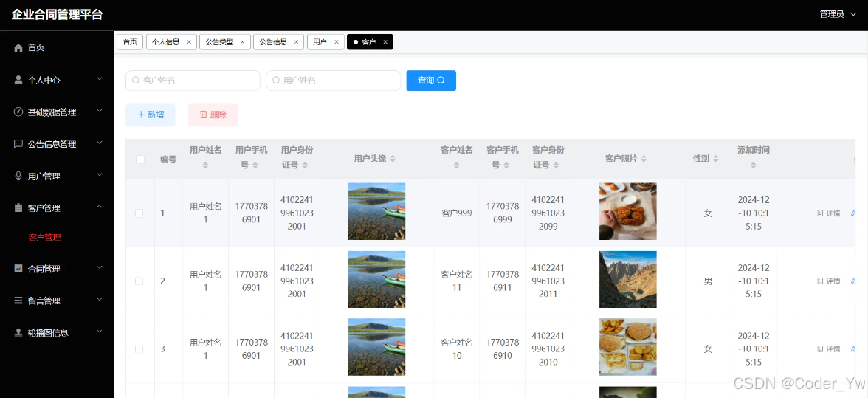Click the 查询 search button
Image resolution: width=868 pixels, height=398 pixels.
(431, 80)
